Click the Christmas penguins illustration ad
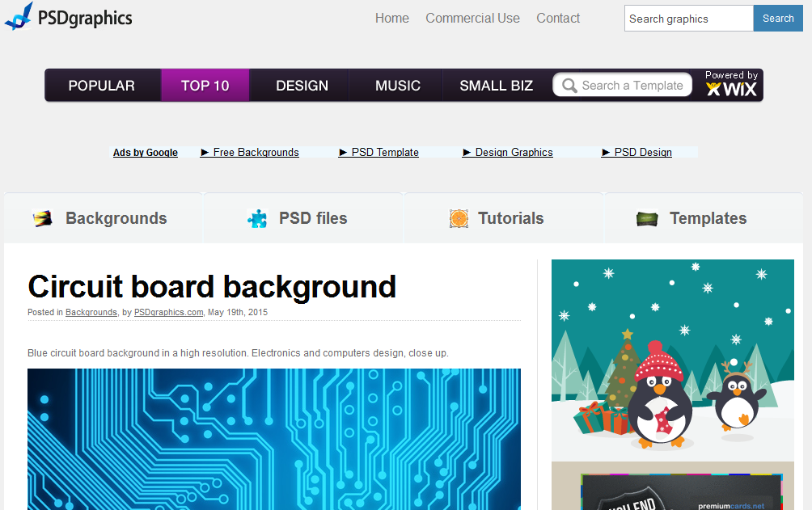 673,360
